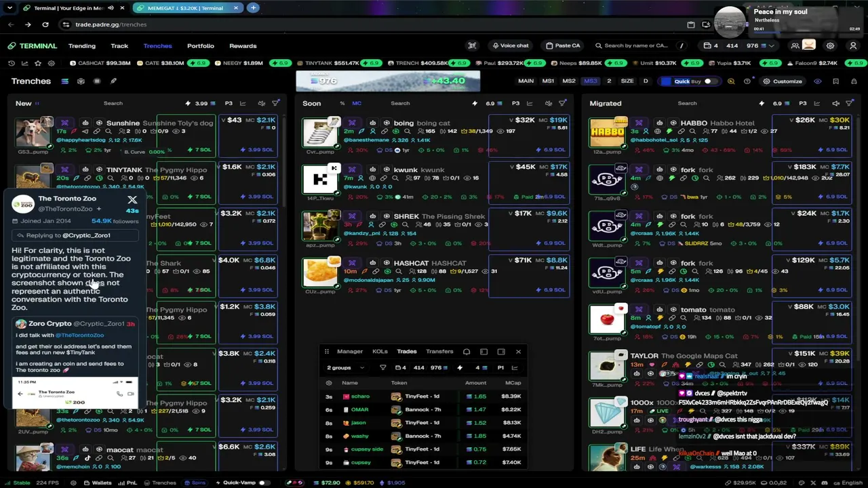Toggle sound in the Migrated column header
The height and width of the screenshot is (488, 868).
[x=835, y=104]
